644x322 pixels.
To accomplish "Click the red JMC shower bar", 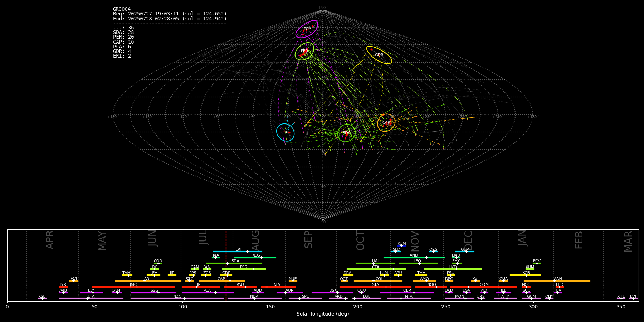I will pyautogui.click(x=133, y=287).
